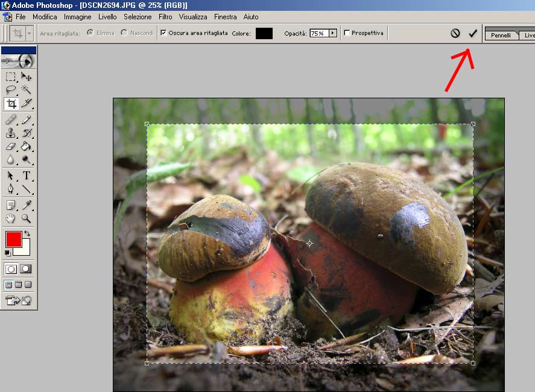This screenshot has height=392, width=535.
Task: Pick the Eyedropper tool
Action: (x=27, y=205)
